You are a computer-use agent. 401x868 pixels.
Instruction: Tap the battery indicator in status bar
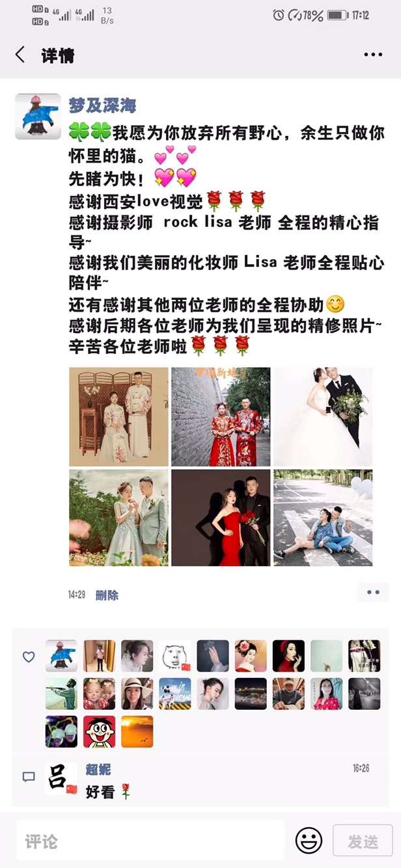click(x=337, y=14)
